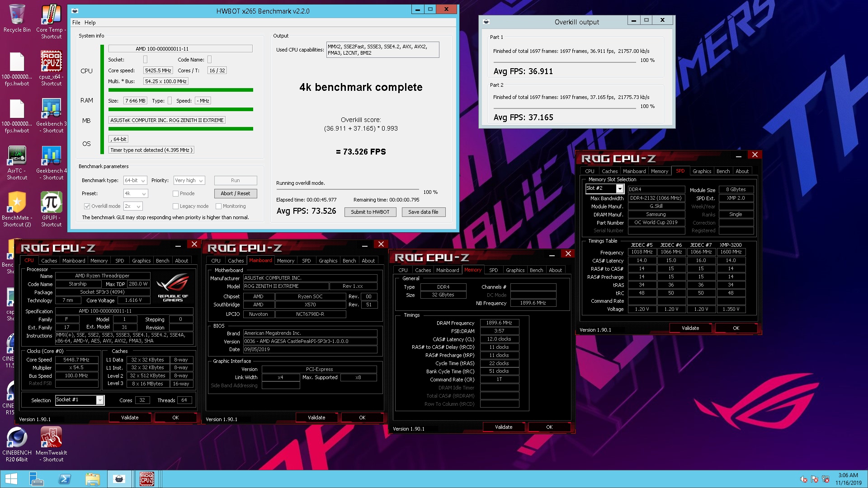This screenshot has width=868, height=488.
Task: Enable the Pmode checkbox
Action: 175,193
